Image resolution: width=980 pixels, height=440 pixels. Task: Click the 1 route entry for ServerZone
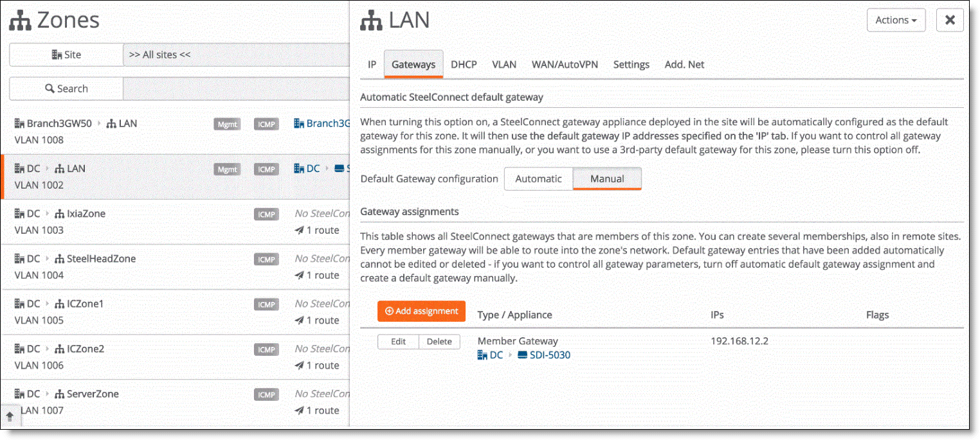tap(316, 410)
